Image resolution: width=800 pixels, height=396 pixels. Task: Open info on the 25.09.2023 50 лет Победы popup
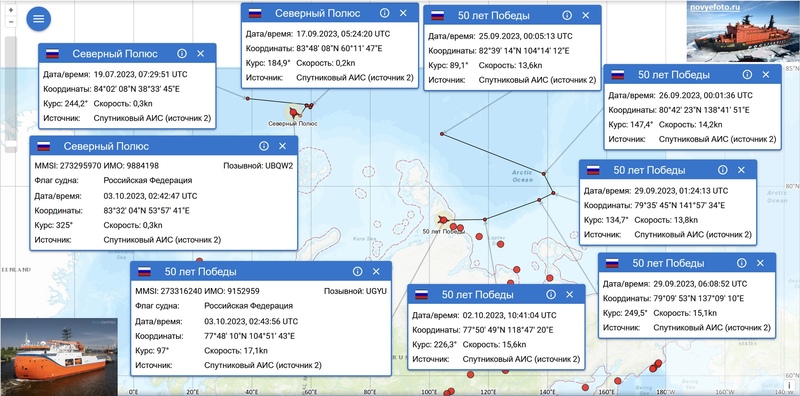point(567,15)
